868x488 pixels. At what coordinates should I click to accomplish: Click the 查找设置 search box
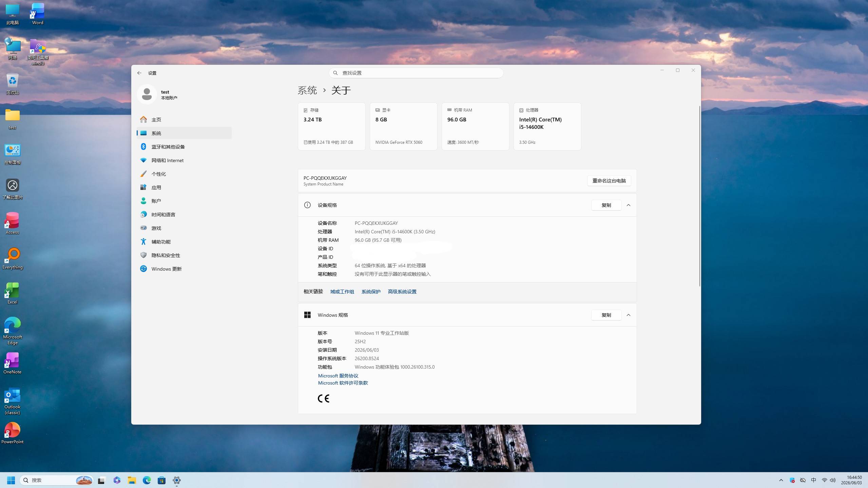(416, 73)
